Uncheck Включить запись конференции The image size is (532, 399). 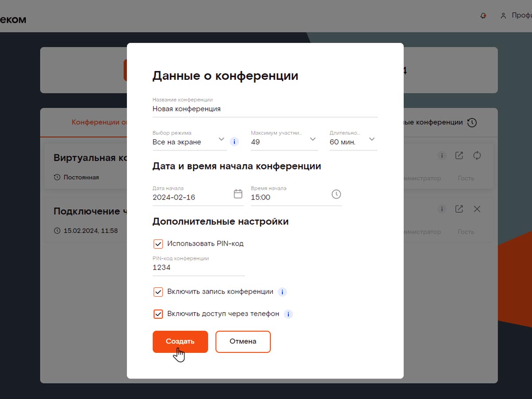(158, 292)
